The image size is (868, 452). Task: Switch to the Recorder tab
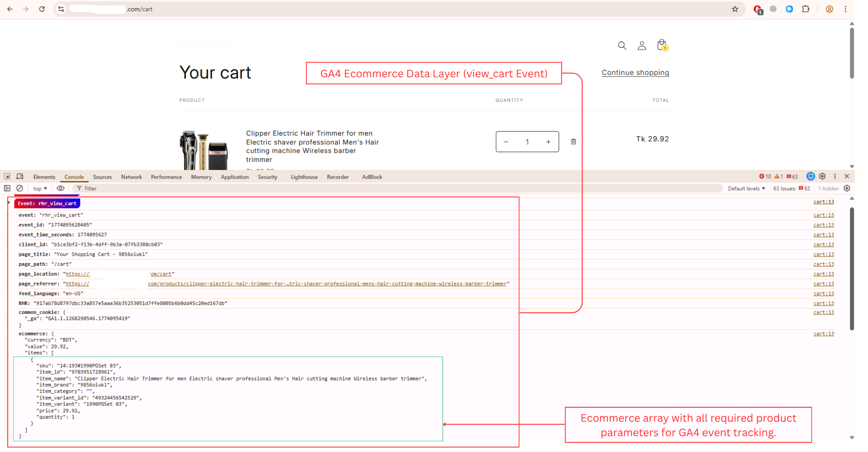pyautogui.click(x=338, y=177)
